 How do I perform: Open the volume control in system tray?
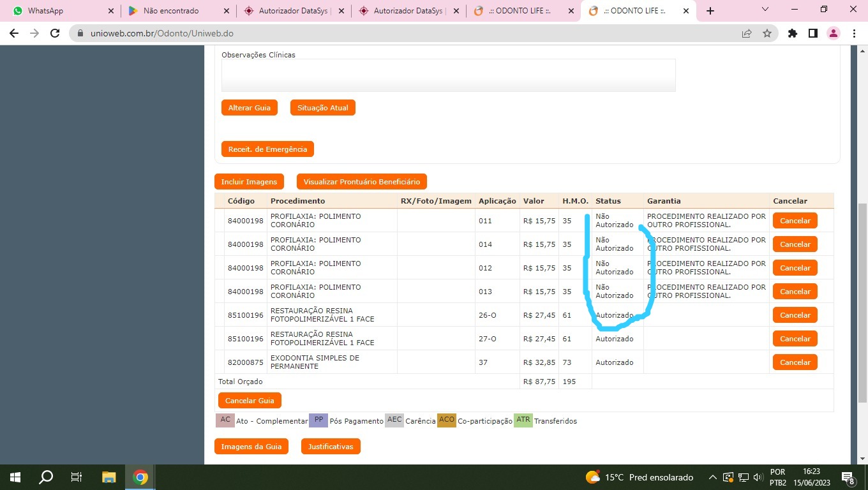(x=758, y=477)
